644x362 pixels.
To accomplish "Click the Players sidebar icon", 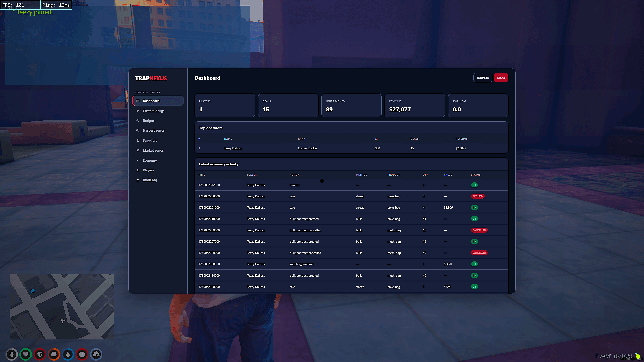I will click(138, 170).
